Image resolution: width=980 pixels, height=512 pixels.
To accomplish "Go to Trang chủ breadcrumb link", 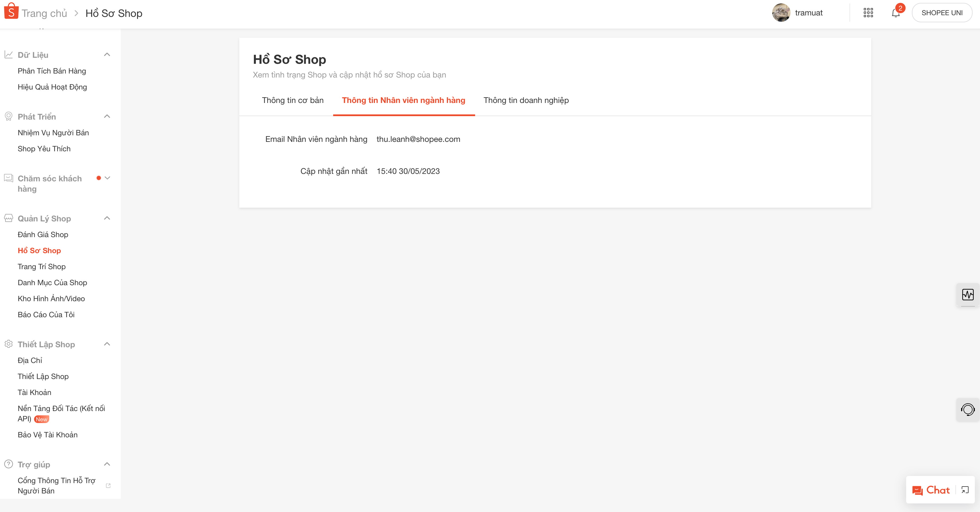I will pyautogui.click(x=44, y=13).
